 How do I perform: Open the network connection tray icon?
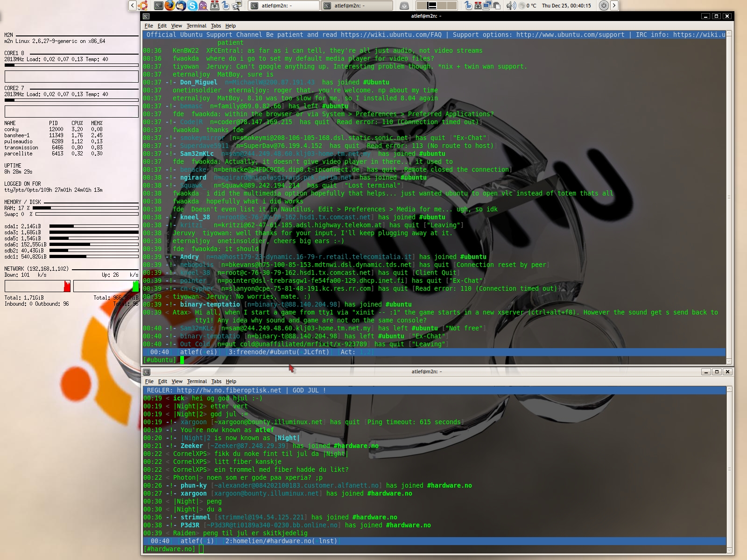pyautogui.click(x=487, y=6)
